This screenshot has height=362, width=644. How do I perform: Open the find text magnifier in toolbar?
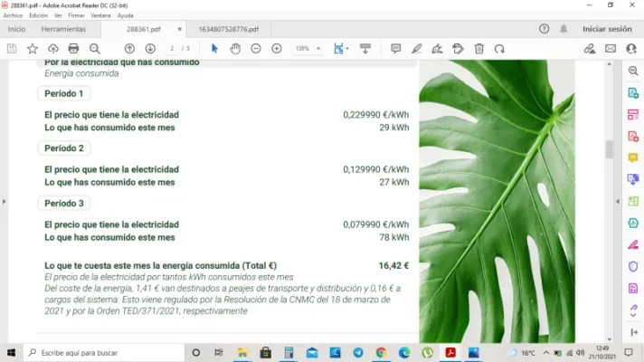tap(95, 49)
